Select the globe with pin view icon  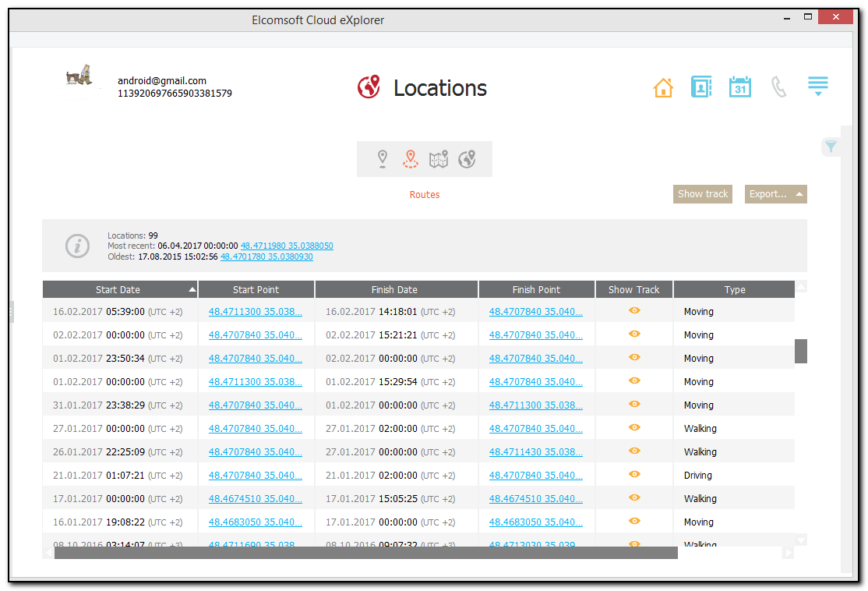(x=467, y=159)
